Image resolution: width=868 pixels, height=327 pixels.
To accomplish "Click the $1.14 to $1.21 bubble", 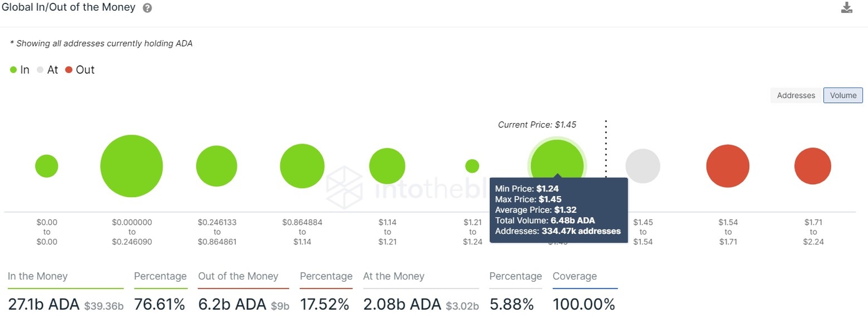I will (387, 166).
